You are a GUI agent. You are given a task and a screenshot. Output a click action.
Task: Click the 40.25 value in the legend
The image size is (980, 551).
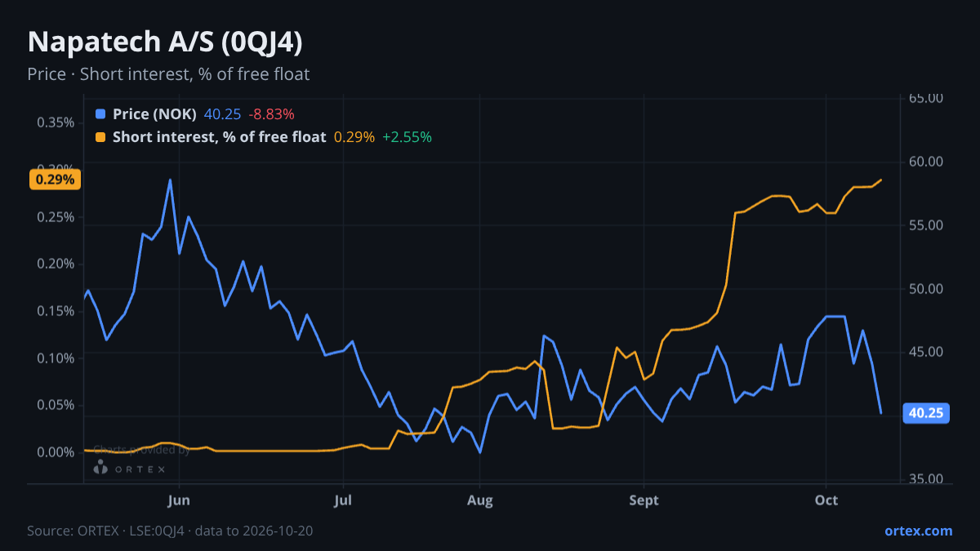[x=222, y=114]
